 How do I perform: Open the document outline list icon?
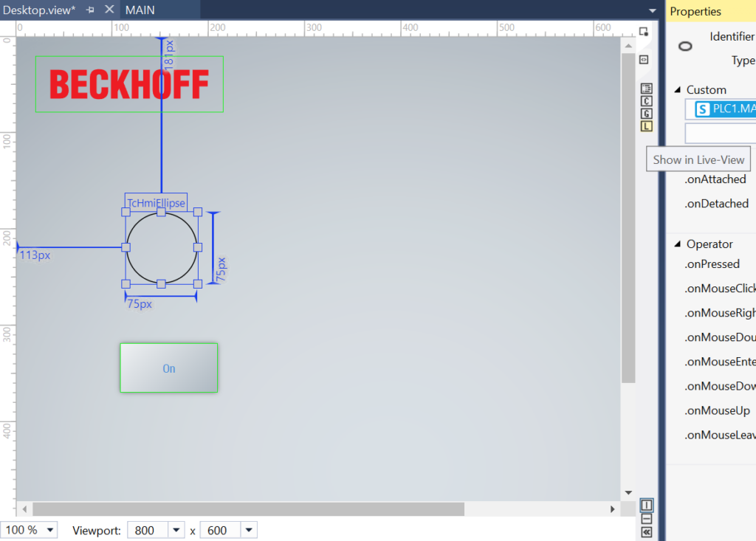click(647, 89)
